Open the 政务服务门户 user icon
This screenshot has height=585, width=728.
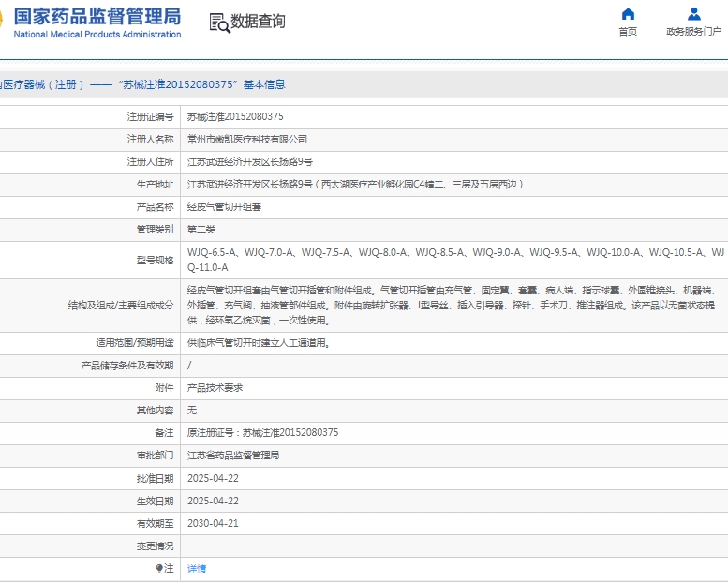[694, 14]
